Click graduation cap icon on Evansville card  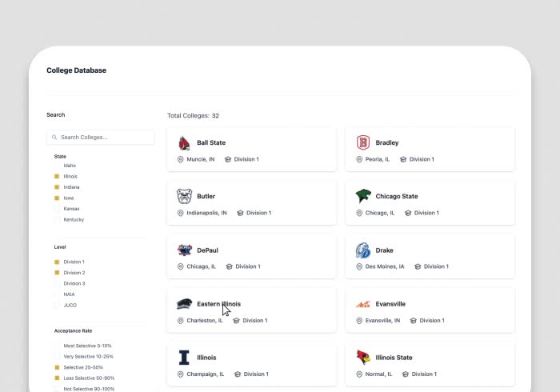click(414, 321)
